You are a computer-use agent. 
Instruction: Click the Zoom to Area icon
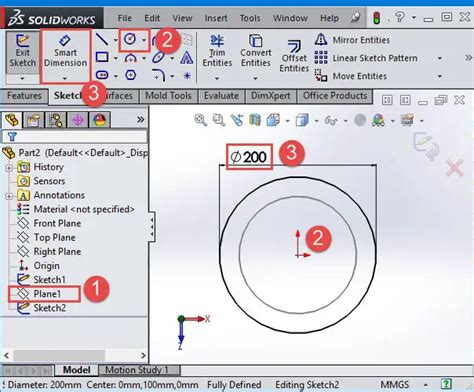pyautogui.click(x=219, y=120)
